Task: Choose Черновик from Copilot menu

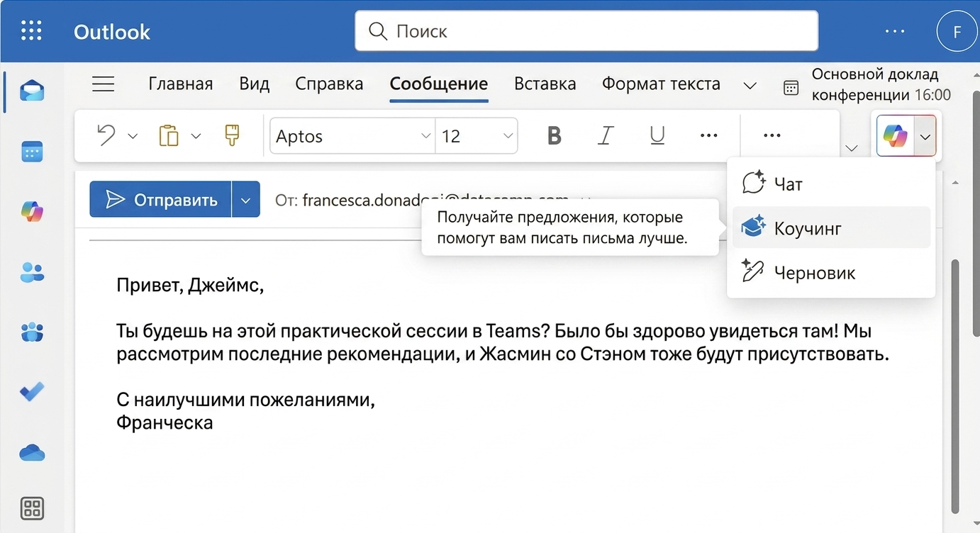Action: [x=831, y=272]
